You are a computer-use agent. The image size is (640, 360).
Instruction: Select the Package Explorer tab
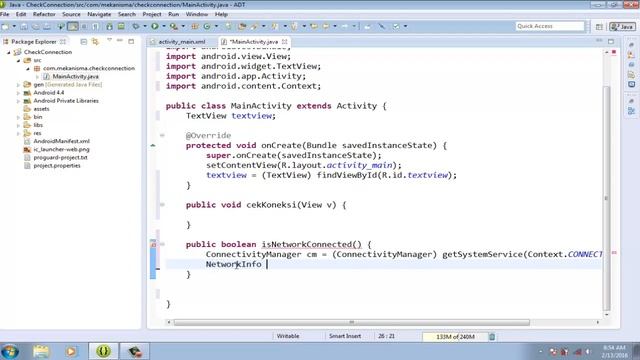(33, 42)
